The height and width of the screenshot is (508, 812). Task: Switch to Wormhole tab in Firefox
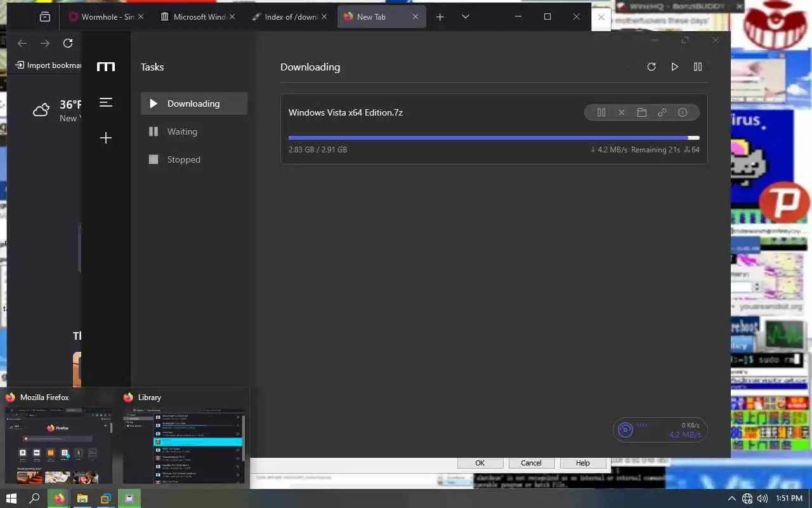[105, 17]
